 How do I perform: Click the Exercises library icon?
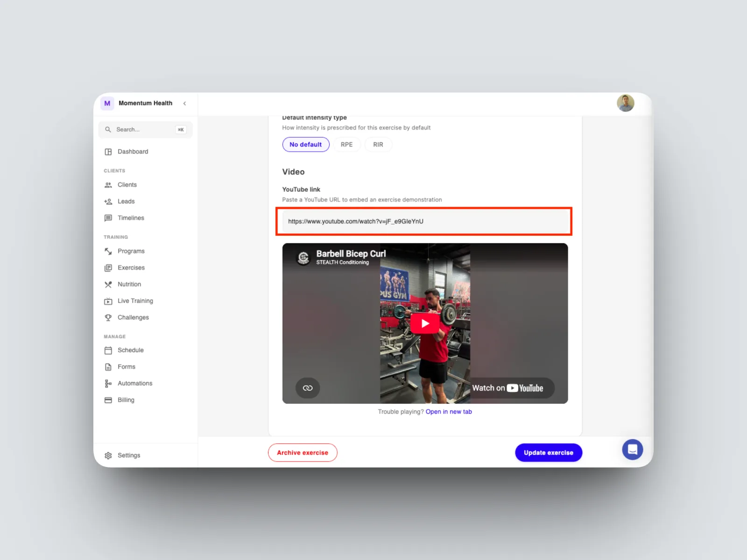click(108, 268)
